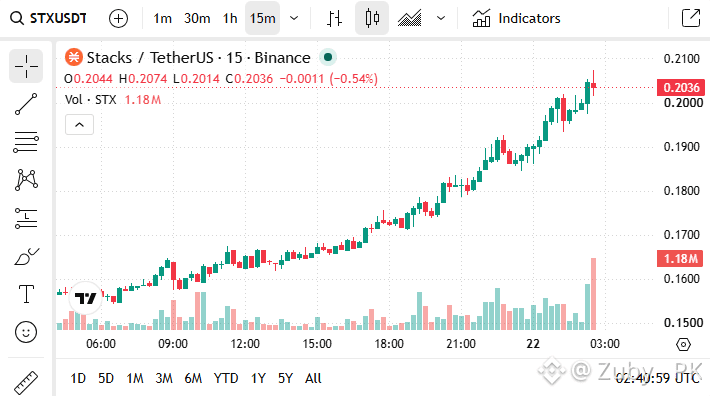Image resolution: width=710 pixels, height=396 pixels.
Task: Open chart settings via the hexagon gear icon
Action: [683, 344]
